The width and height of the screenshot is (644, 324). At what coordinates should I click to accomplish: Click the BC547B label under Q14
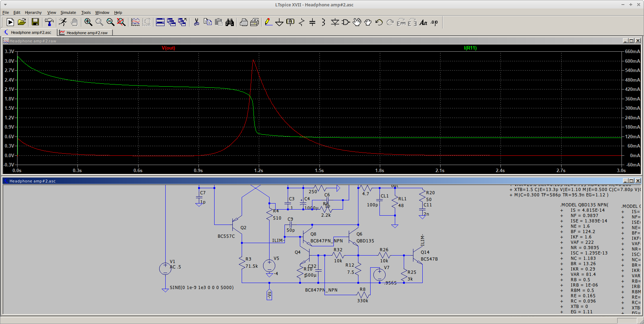pyautogui.click(x=429, y=259)
